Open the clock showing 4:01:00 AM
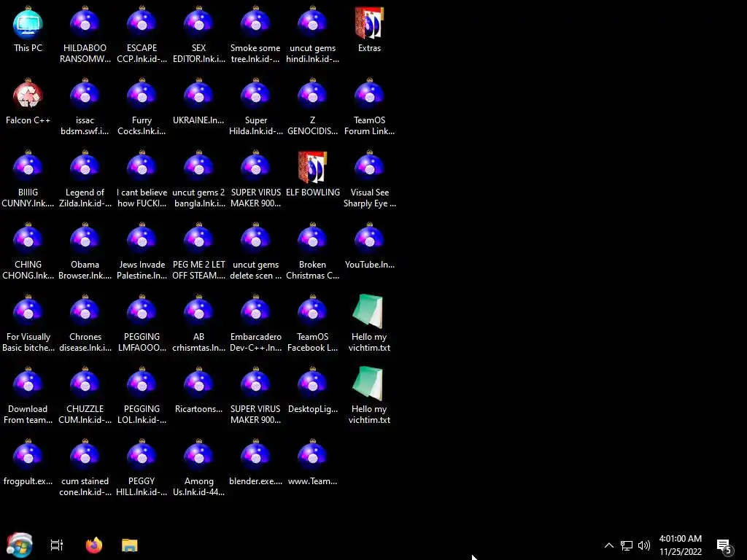Image resolution: width=747 pixels, height=560 pixels. pyautogui.click(x=681, y=545)
